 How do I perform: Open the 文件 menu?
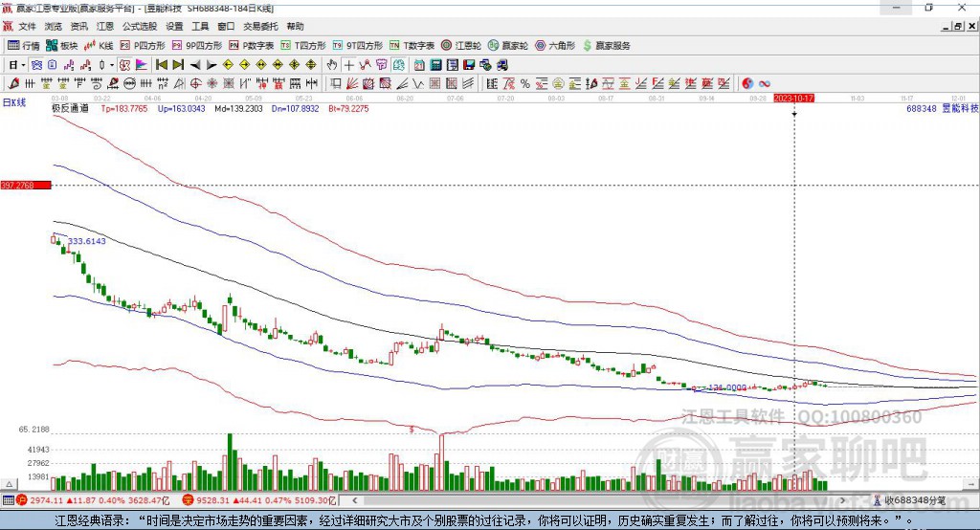tap(27, 26)
